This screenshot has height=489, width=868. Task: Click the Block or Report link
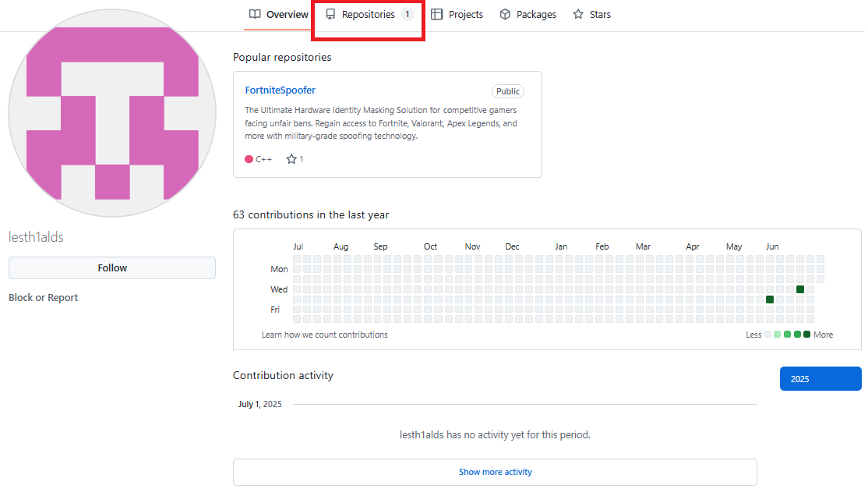coord(44,297)
